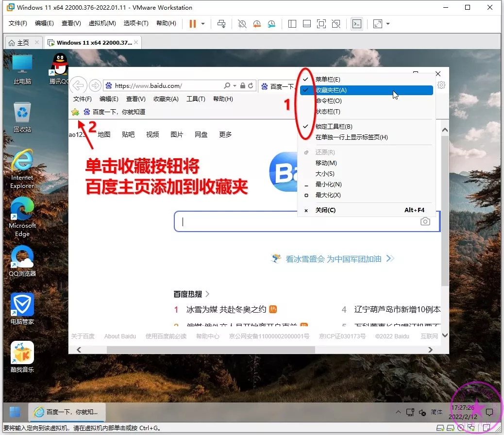Open the Windows Start button
Screen dimensions: 504x435
[15, 412]
